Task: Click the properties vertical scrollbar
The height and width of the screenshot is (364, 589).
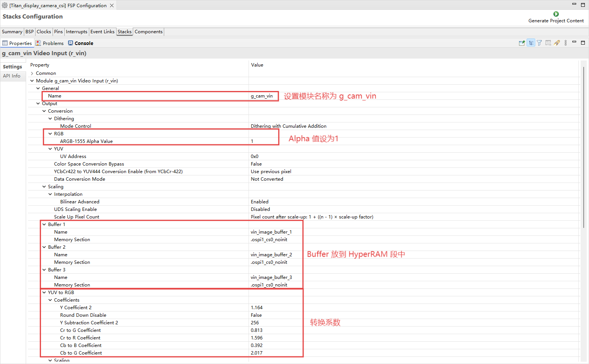Action: coord(584,151)
